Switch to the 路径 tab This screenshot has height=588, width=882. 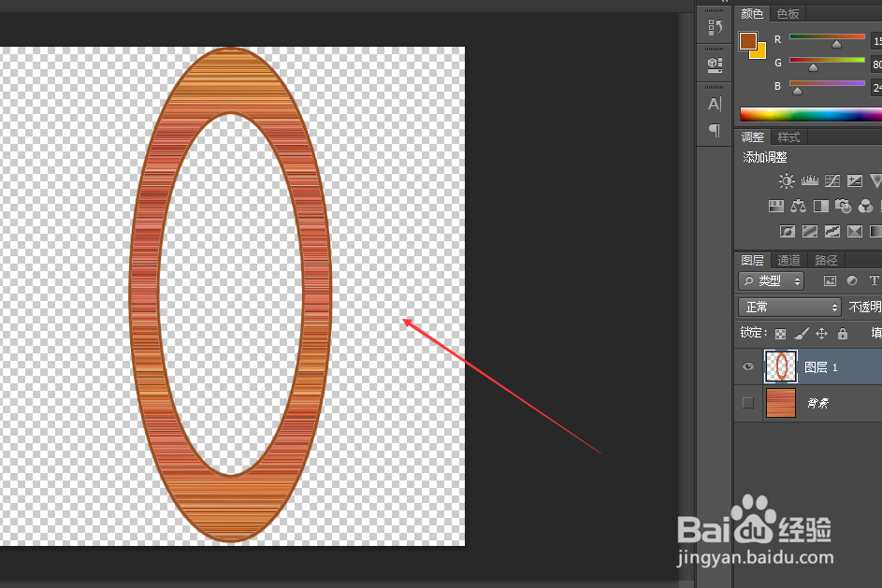826,260
